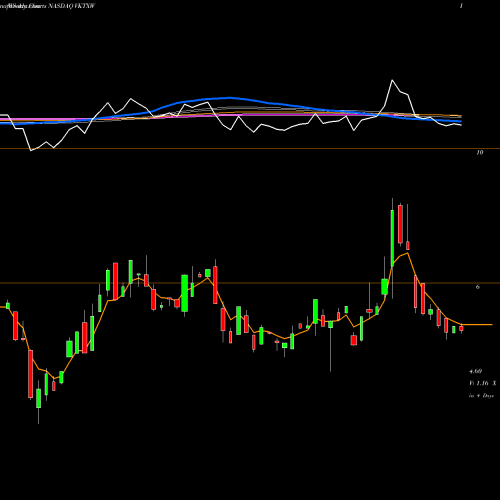The width and height of the screenshot is (500, 500).
Task: Click the lowest green candlestick on the chart
Action: [39, 398]
